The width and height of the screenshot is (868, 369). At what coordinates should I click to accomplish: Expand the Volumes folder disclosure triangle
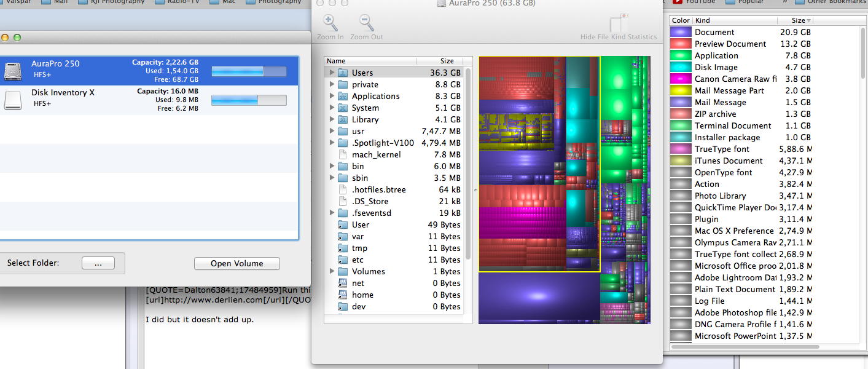pyautogui.click(x=332, y=271)
